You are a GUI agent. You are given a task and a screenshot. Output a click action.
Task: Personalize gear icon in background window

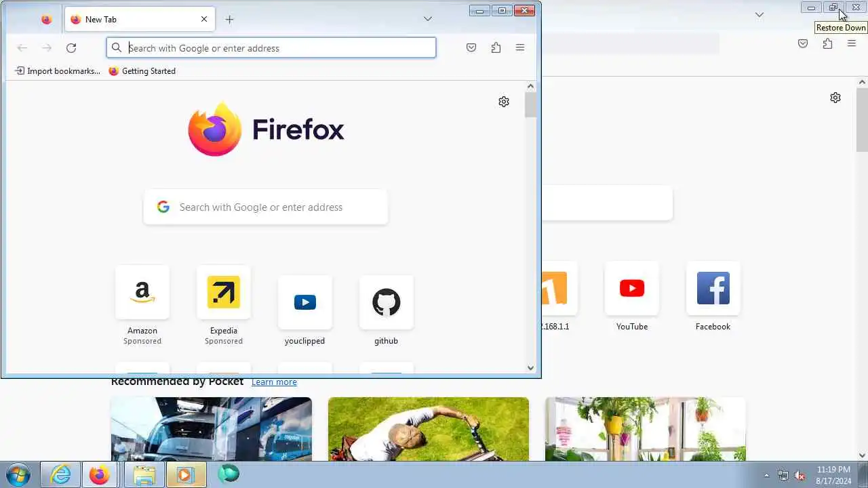(x=835, y=98)
